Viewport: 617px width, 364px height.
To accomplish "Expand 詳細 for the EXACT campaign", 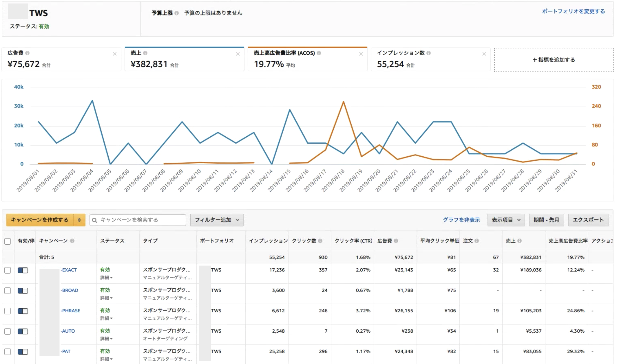I will pos(106,278).
